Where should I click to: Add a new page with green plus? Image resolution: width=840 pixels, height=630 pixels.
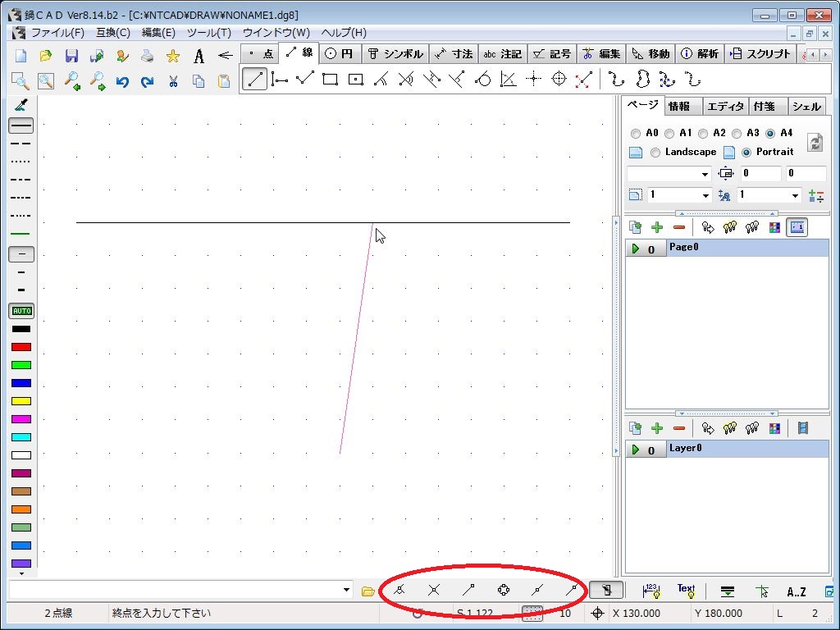coord(657,227)
